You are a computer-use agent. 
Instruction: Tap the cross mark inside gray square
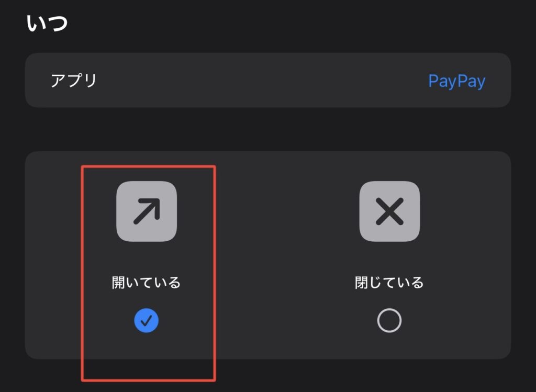point(389,211)
